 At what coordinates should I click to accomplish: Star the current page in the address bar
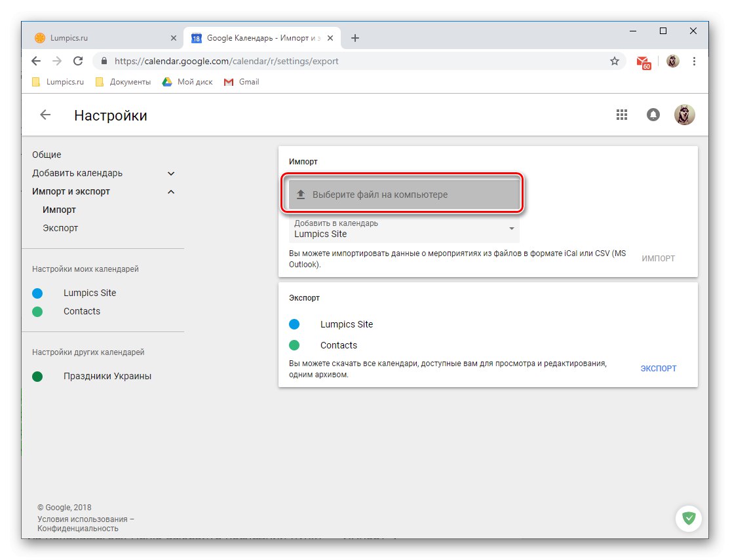click(614, 60)
